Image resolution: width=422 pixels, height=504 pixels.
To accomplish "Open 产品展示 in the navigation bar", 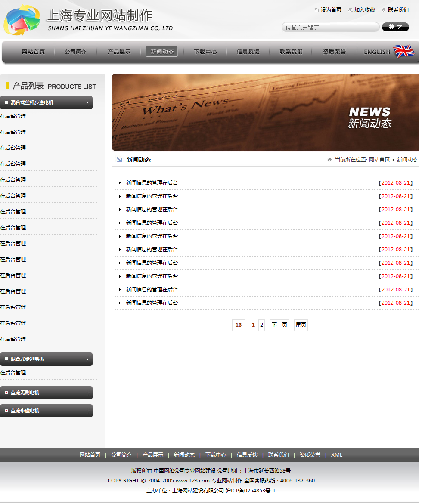I will (119, 52).
